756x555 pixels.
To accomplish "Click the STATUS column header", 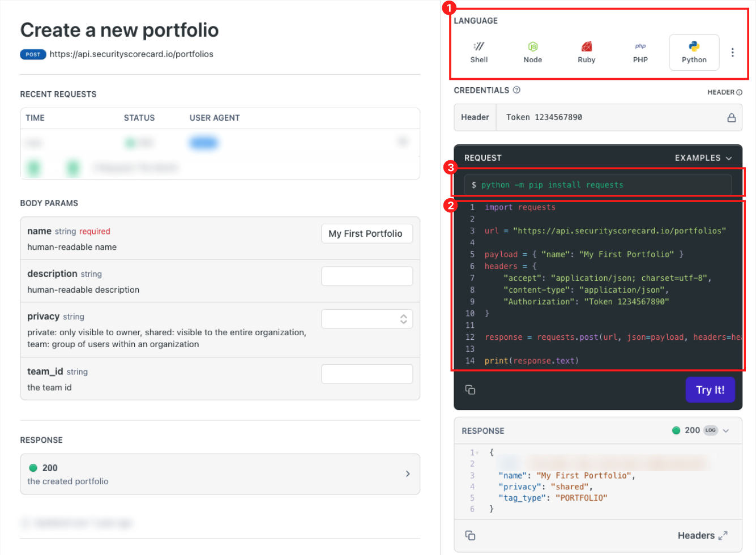I will [x=139, y=118].
